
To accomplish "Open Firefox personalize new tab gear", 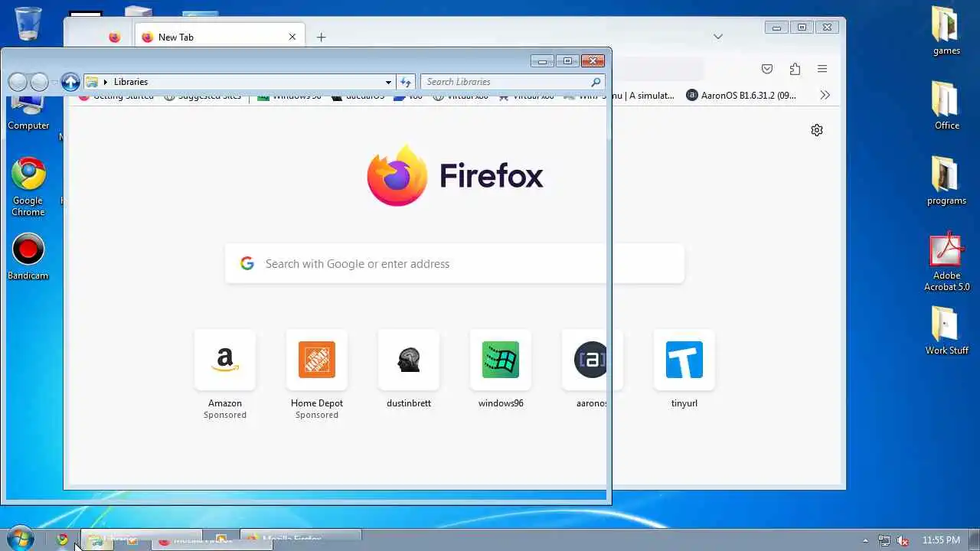I will pos(817,130).
